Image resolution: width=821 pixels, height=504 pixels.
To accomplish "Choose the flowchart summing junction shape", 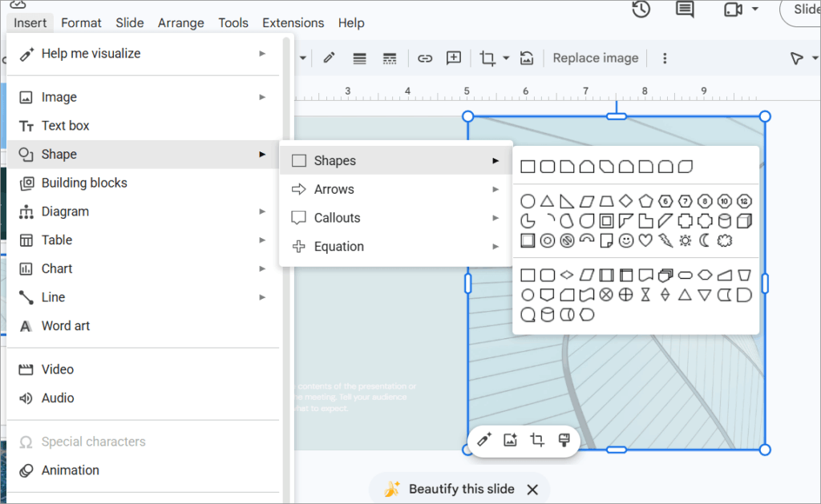I will [x=606, y=295].
